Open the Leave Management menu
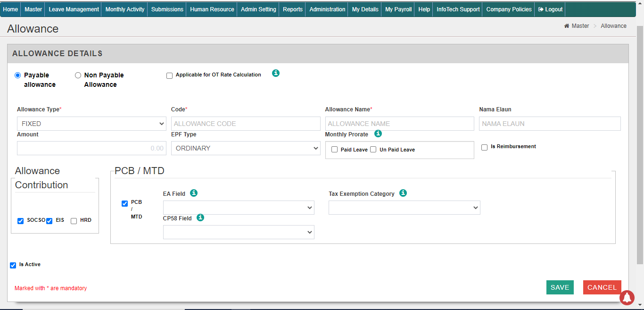The image size is (644, 310). pos(74,9)
